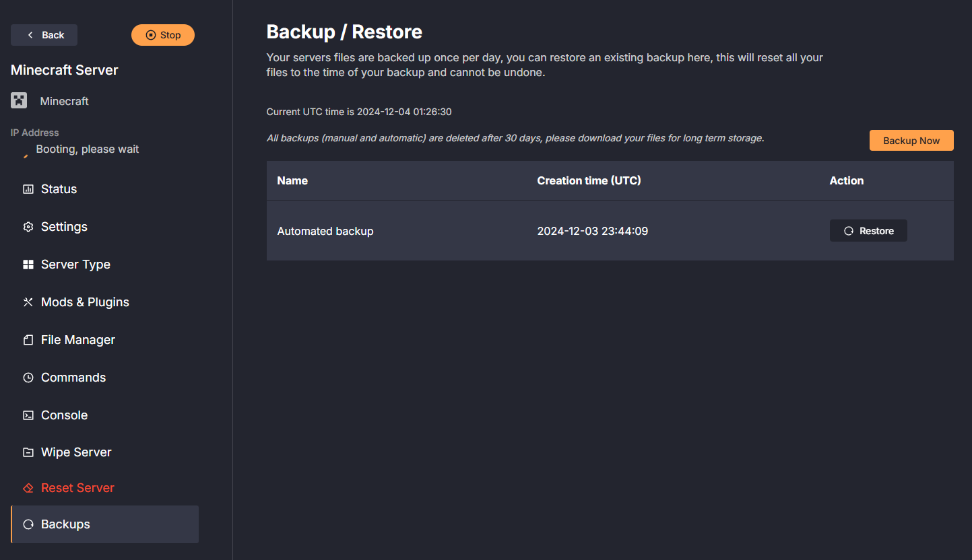Click the Commands clock icon
972x560 pixels.
[28, 377]
